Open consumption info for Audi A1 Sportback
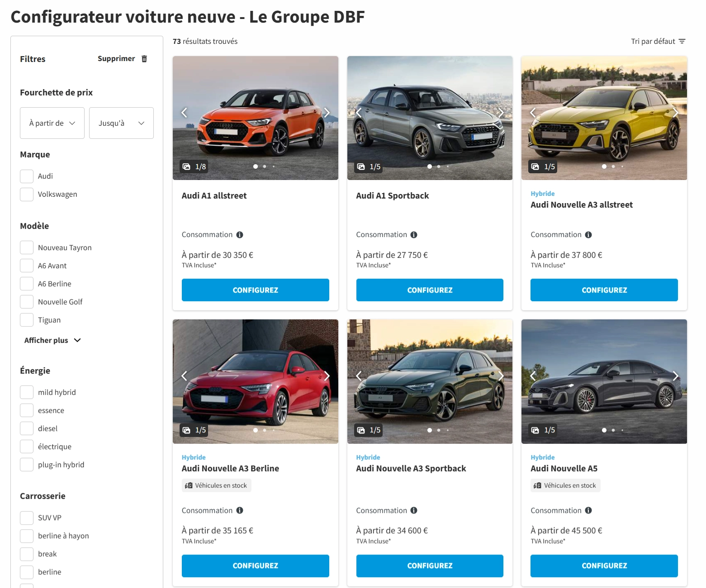The height and width of the screenshot is (588, 706). pos(414,235)
